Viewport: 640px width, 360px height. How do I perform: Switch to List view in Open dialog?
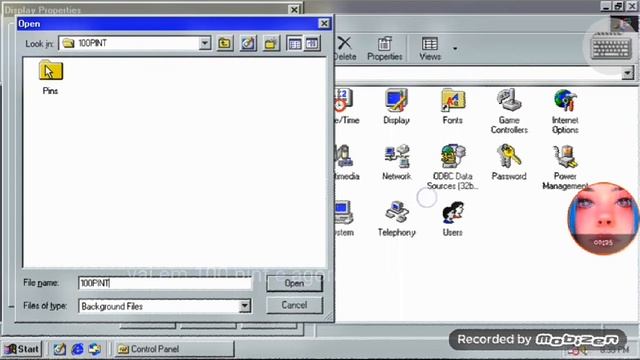[295, 43]
